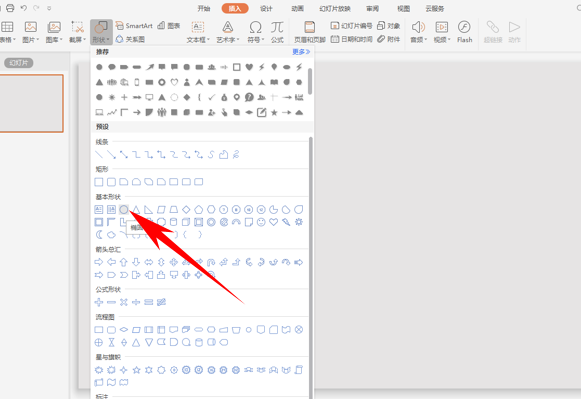Click the 更多 link in shapes panel

coord(301,52)
